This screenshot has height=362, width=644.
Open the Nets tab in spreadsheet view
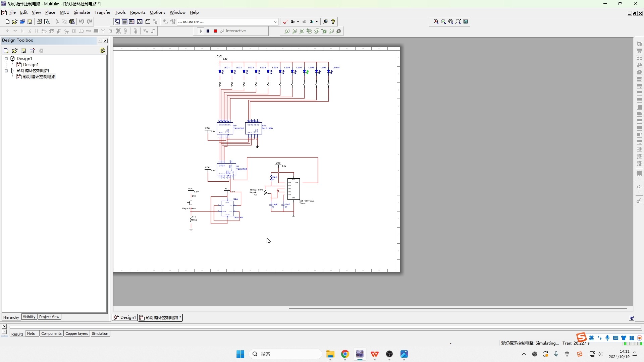tap(31, 334)
